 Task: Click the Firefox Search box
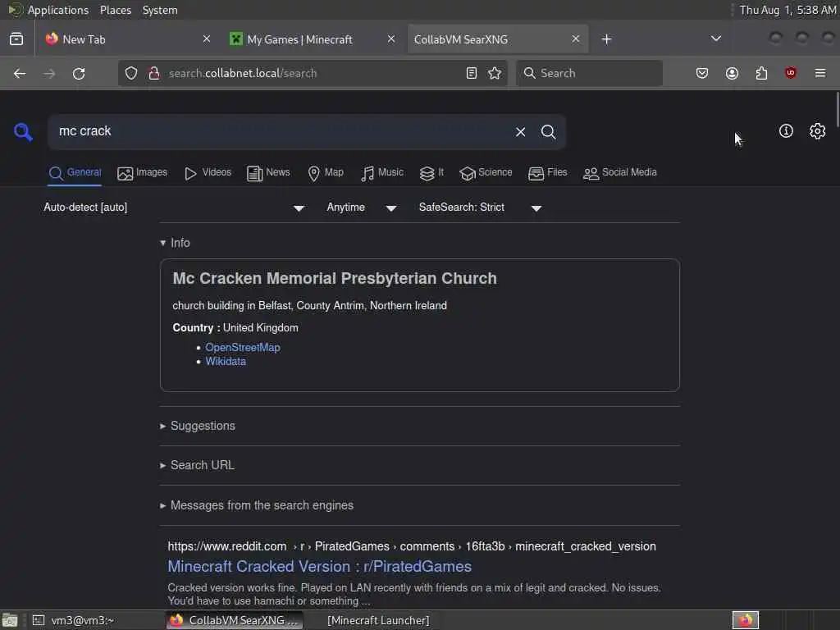589,73
